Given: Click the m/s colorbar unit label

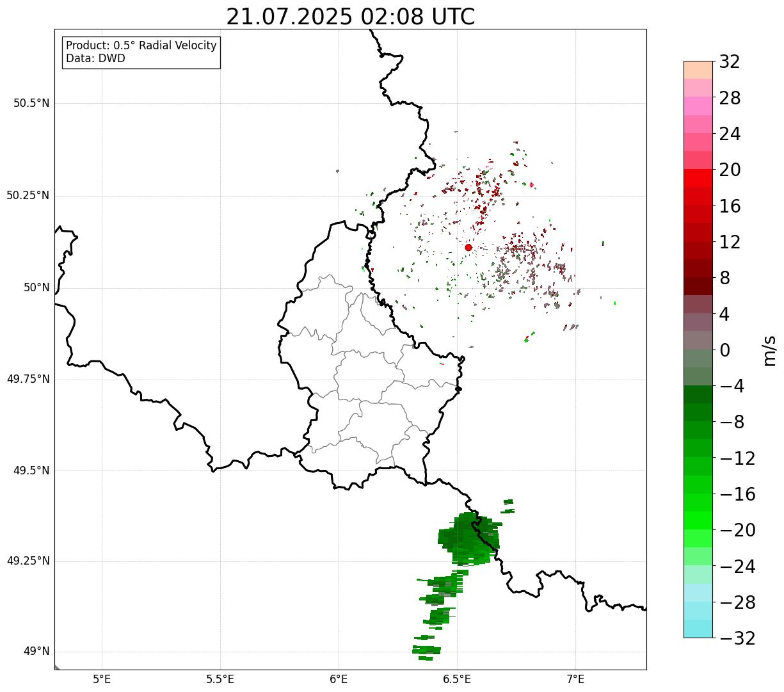Looking at the screenshot, I should coord(769,350).
